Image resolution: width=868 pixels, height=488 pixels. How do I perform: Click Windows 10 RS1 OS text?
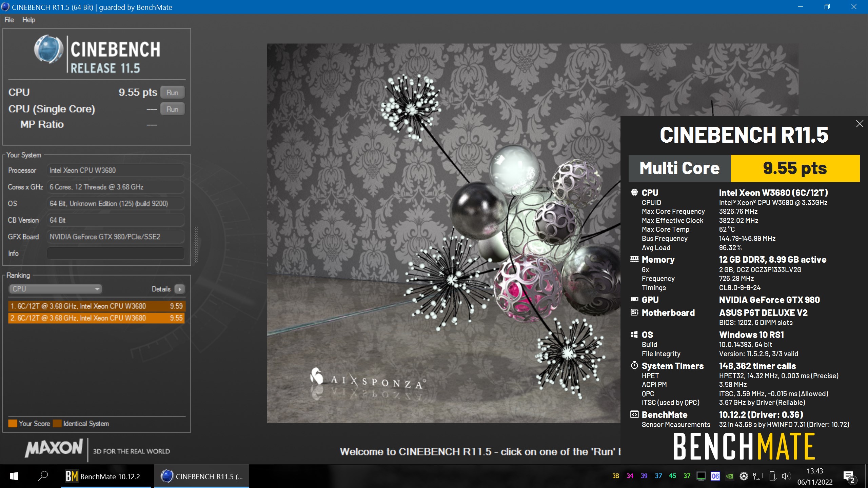click(751, 335)
